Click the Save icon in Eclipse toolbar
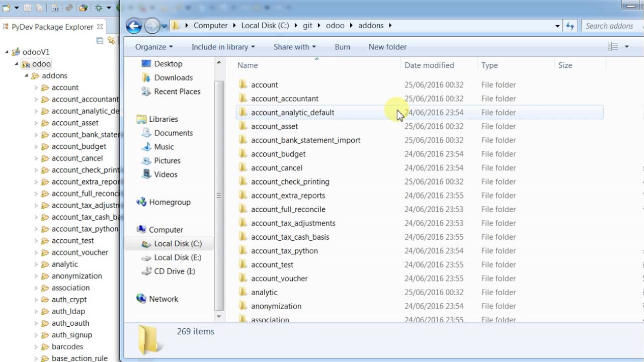This screenshot has height=362, width=644. click(x=27, y=8)
